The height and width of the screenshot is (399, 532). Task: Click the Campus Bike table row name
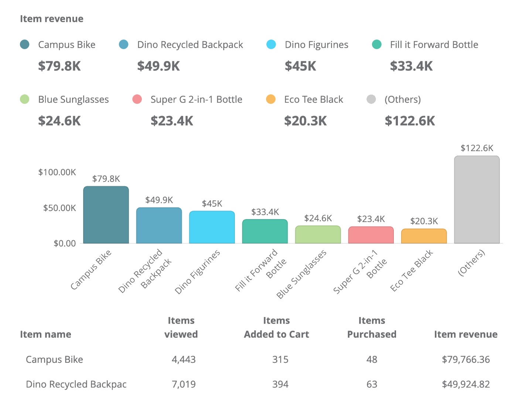54,359
